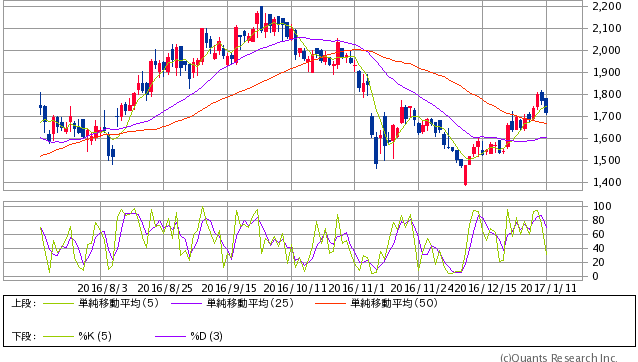Image resolution: width=638 pixels, height=362 pixels.
Task: Click the 2,100 price axis label
Action: pos(607,28)
